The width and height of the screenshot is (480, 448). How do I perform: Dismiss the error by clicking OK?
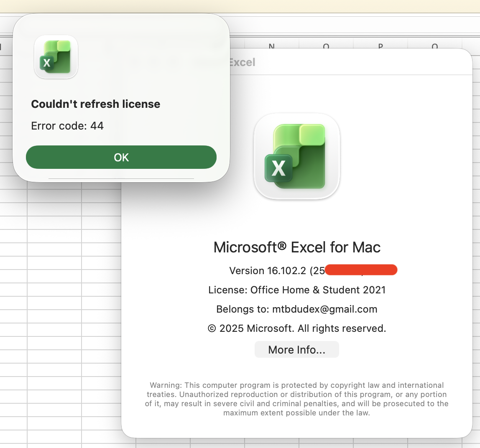tap(121, 157)
